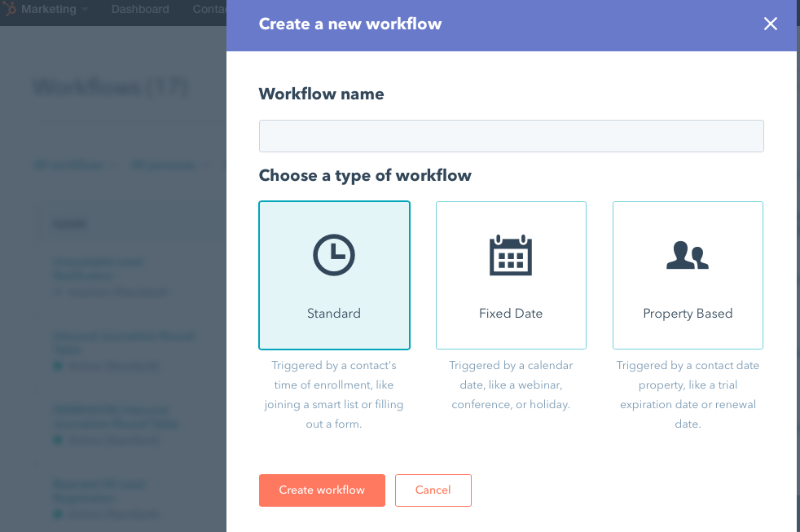Image resolution: width=800 pixels, height=532 pixels.
Task: Click the blurred Workflows (17) page heading
Action: click(x=111, y=87)
